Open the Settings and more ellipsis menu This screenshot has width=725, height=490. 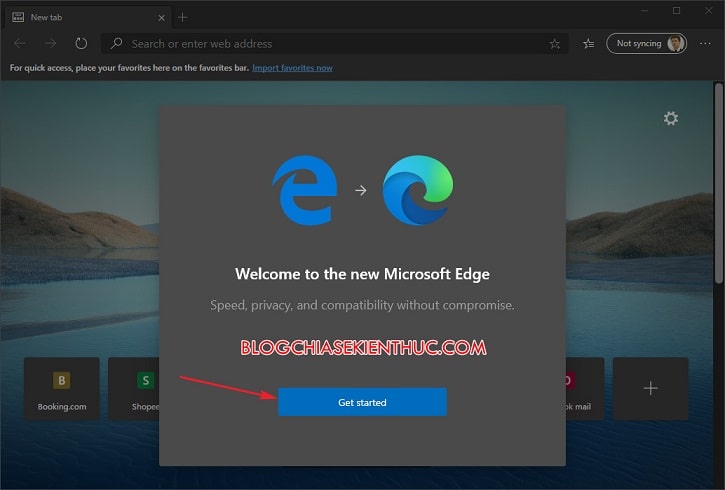click(x=705, y=43)
